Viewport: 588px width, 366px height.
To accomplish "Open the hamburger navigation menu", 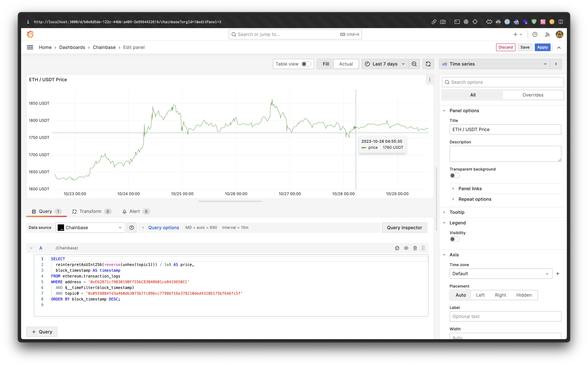I will click(30, 47).
